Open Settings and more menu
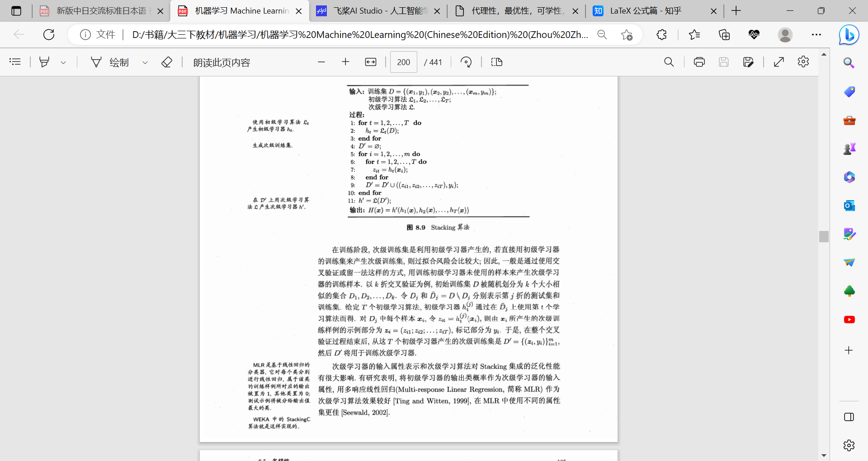 pos(816,34)
